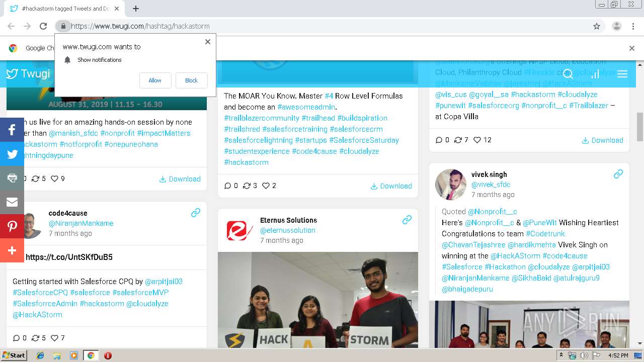The image size is (644, 362).
Task: Open the Twugi stats bar-chart icon
Action: tap(595, 74)
